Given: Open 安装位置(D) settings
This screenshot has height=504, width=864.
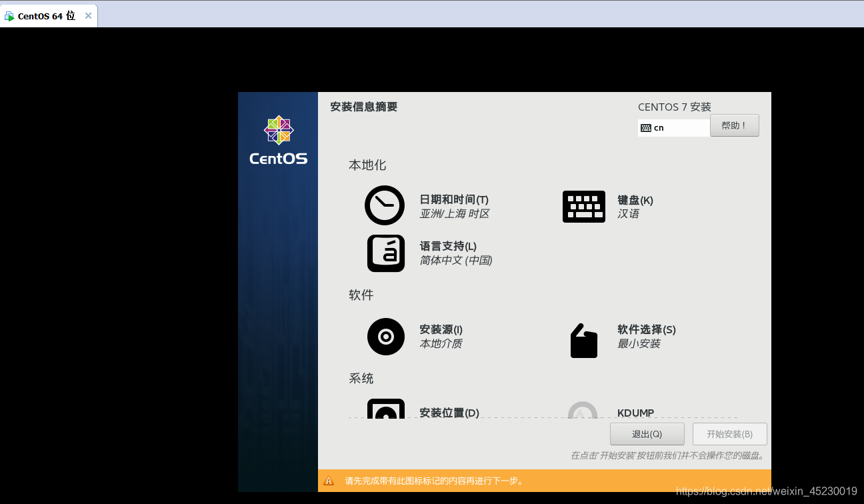Looking at the screenshot, I should click(x=449, y=413).
